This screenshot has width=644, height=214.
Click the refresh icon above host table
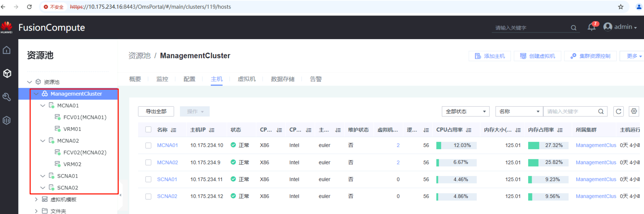pyautogui.click(x=618, y=111)
